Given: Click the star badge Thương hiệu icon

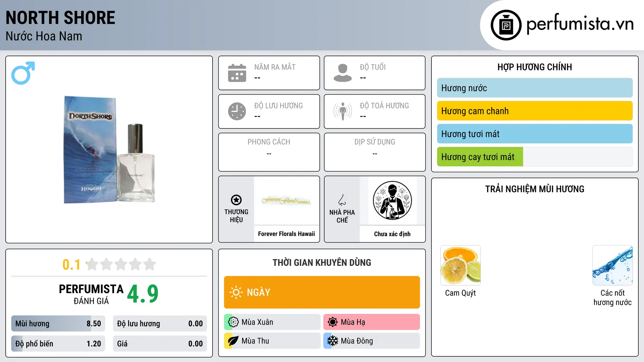Looking at the screenshot, I should click(236, 200).
